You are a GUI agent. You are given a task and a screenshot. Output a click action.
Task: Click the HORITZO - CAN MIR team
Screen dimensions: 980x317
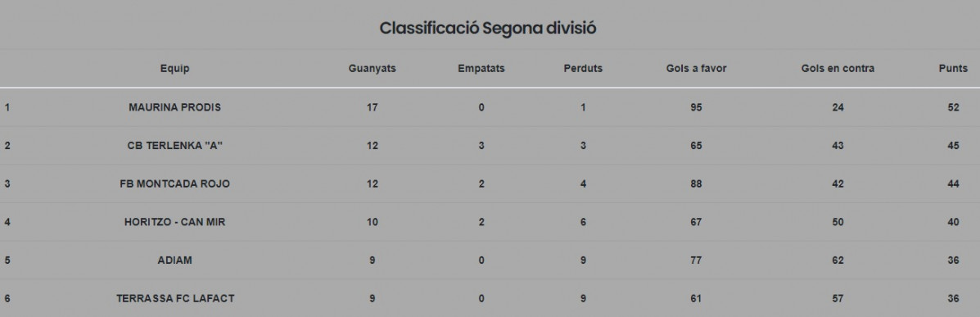(x=174, y=222)
